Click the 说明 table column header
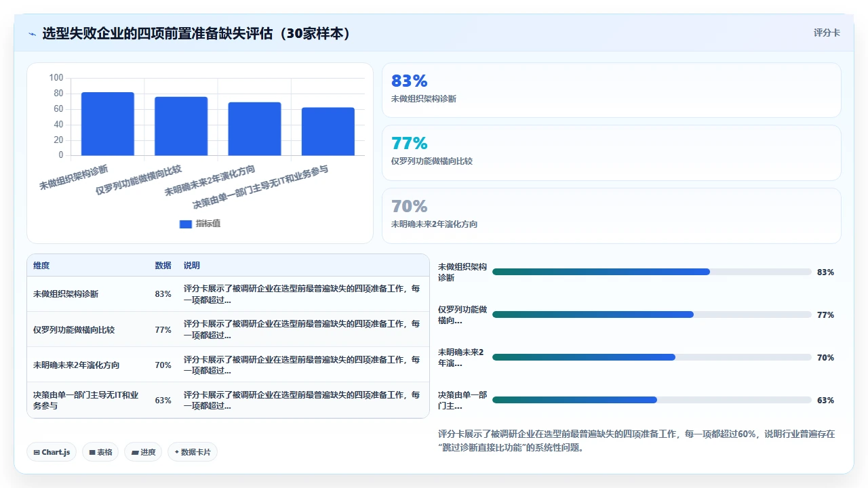The image size is (868, 488). (x=192, y=266)
